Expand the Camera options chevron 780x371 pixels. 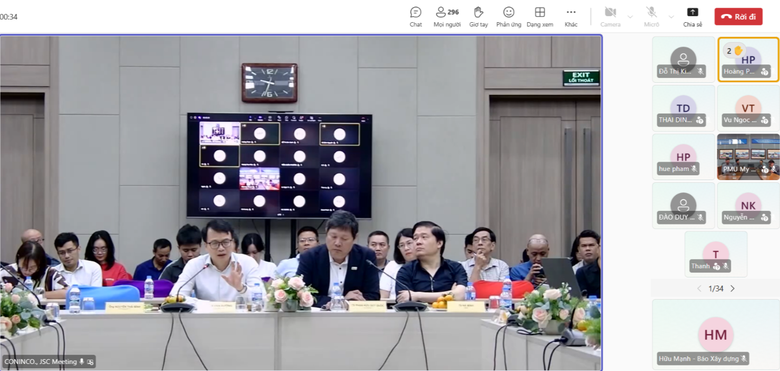(630, 17)
